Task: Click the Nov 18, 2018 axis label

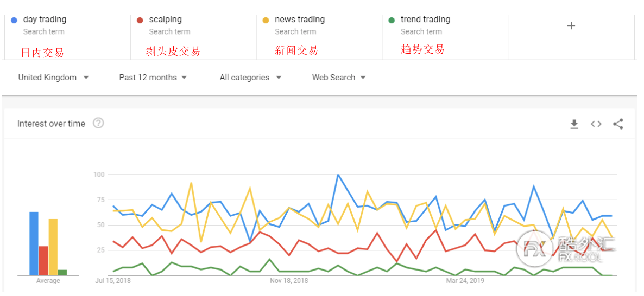Action: (x=289, y=281)
